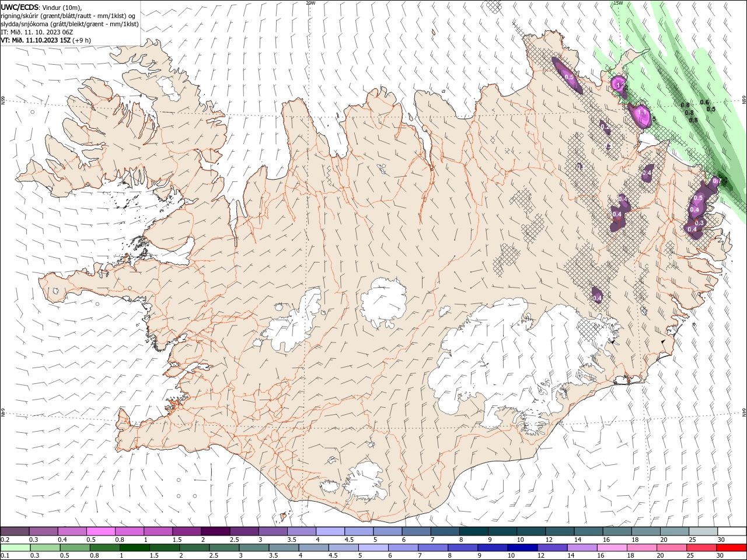747x560 pixels.
Task: Click the '15W' longitude label at the top
Action: click(618, 3)
